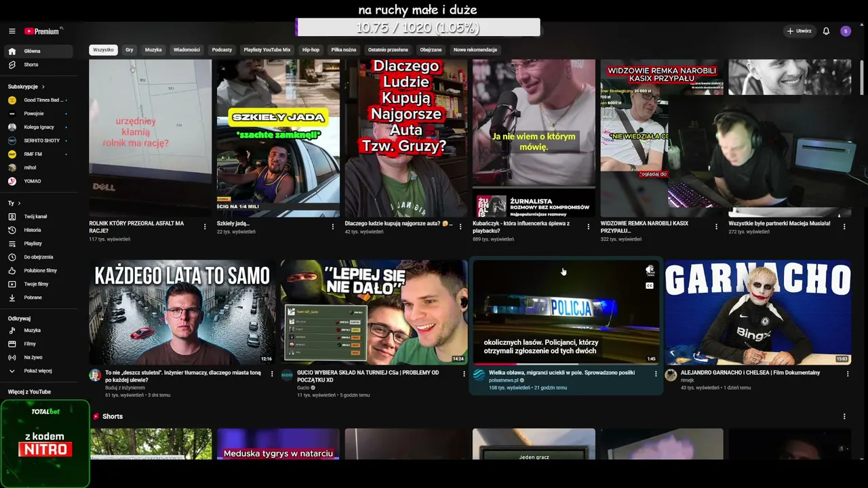The image size is (868, 488).
Task: Expand the Ty section chevron
Action: 19,203
